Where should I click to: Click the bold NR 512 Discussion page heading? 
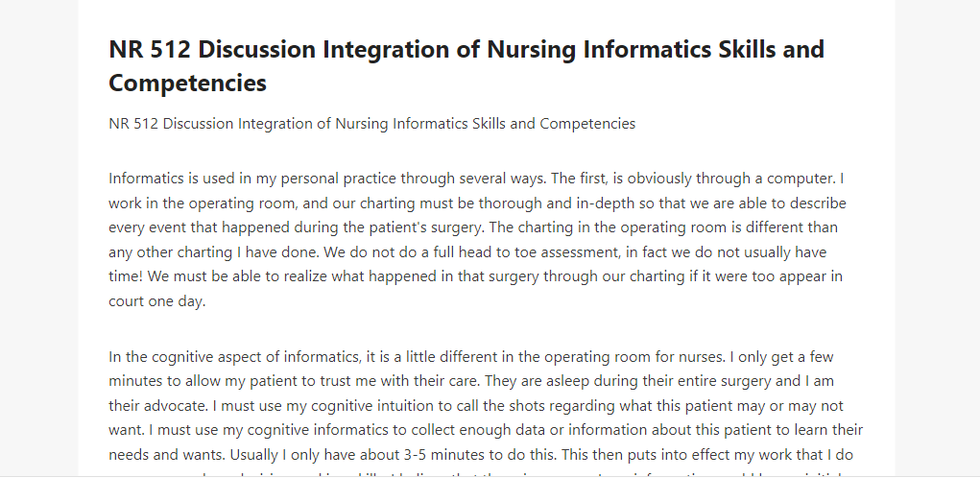point(466,65)
